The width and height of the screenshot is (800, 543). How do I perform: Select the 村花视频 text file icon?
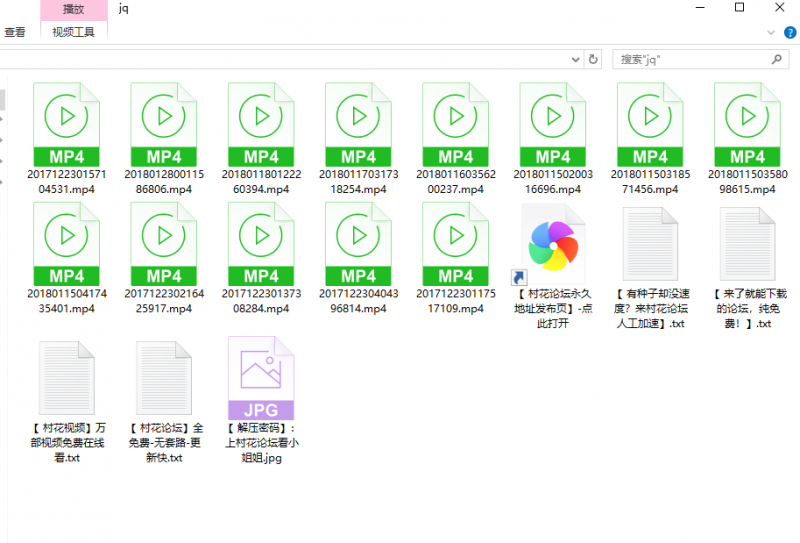[67, 382]
